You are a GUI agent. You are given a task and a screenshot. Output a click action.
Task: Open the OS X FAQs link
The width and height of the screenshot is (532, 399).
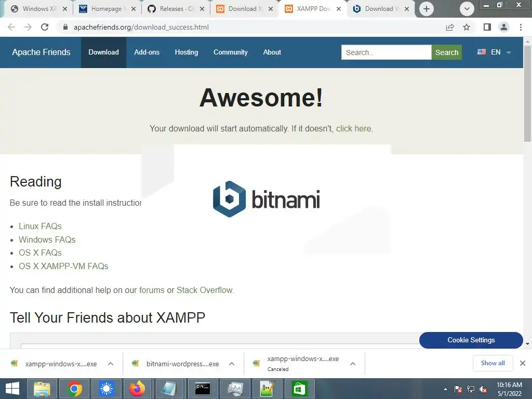[x=40, y=253]
